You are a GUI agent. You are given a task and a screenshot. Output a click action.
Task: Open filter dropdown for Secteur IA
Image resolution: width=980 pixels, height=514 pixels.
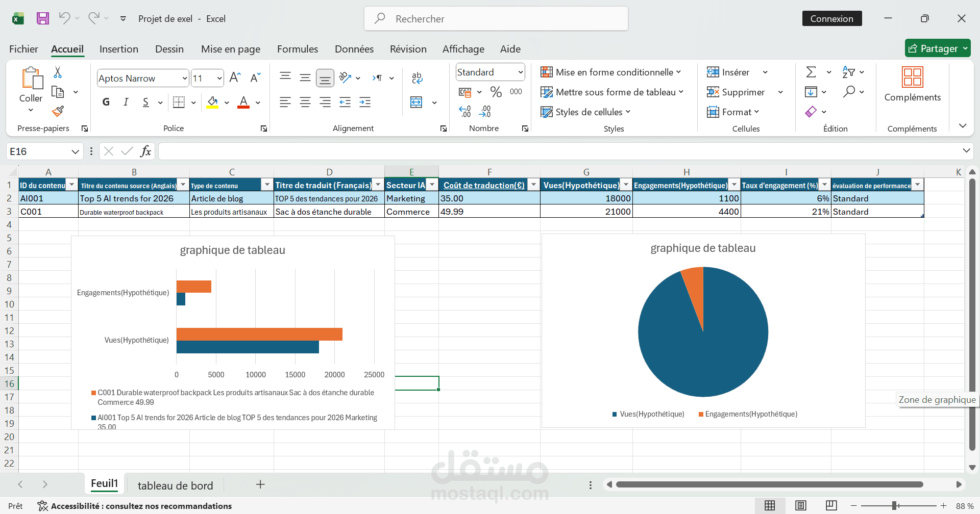(x=432, y=185)
